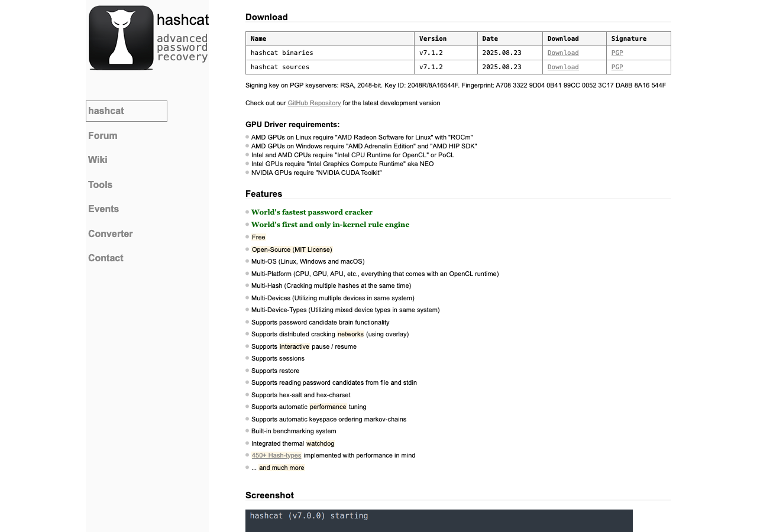The width and height of the screenshot is (757, 532).
Task: Open the PGP signature for hashcat sources
Action: 617,67
